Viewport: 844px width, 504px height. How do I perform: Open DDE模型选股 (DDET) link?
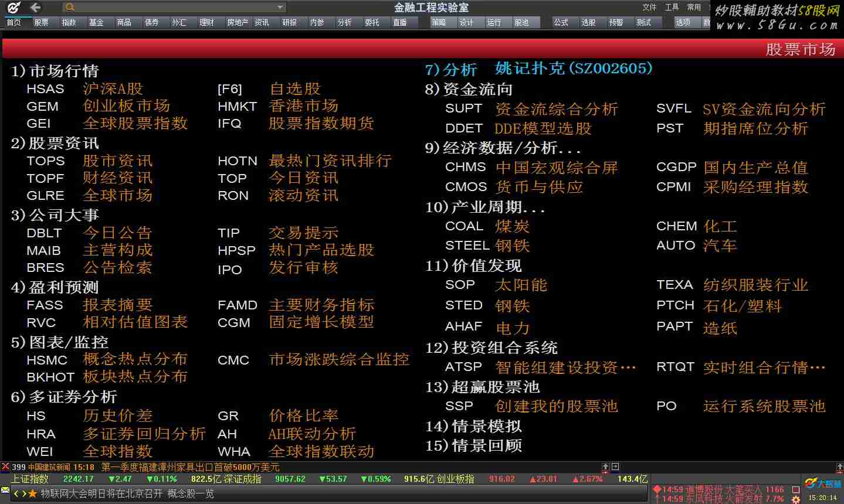coord(543,128)
